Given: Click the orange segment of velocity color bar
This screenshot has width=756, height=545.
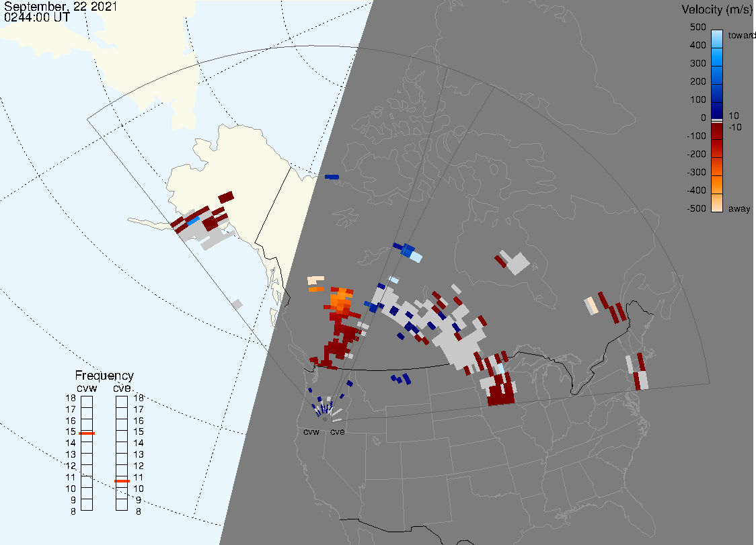Looking at the screenshot, I should (x=717, y=184).
